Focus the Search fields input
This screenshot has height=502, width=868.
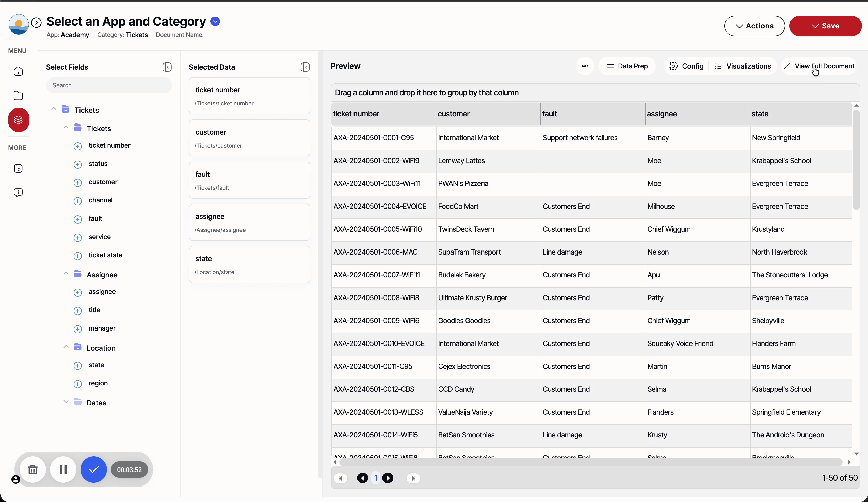point(109,85)
